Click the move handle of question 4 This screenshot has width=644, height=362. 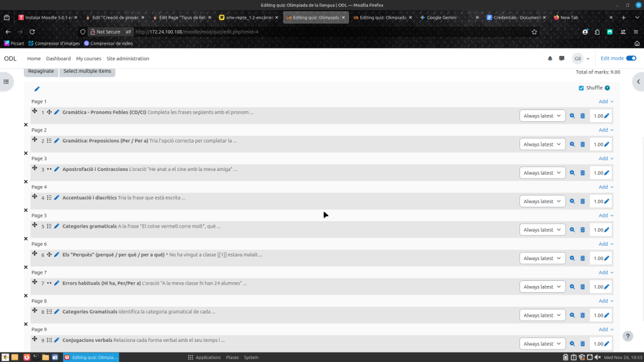pos(35,197)
